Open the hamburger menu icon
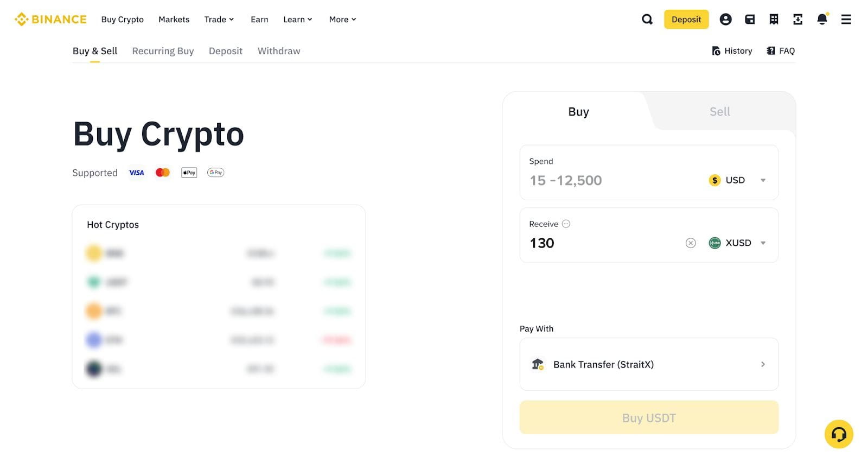868x463 pixels. click(x=846, y=20)
